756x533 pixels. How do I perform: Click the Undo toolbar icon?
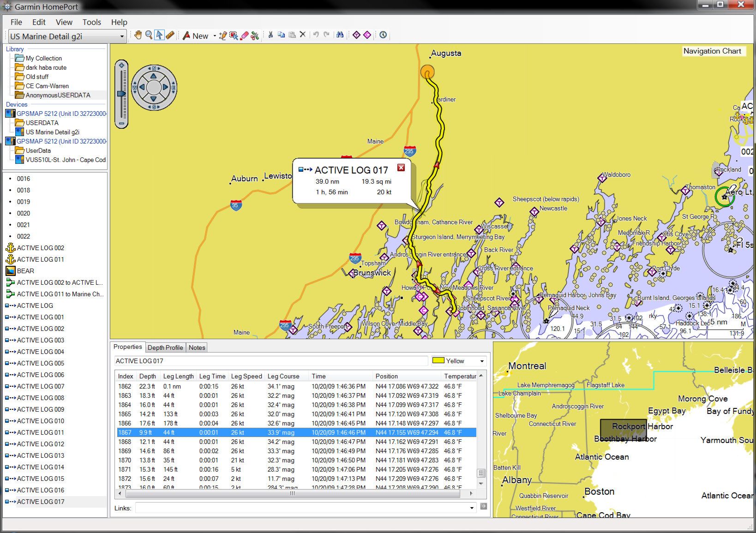pos(316,35)
